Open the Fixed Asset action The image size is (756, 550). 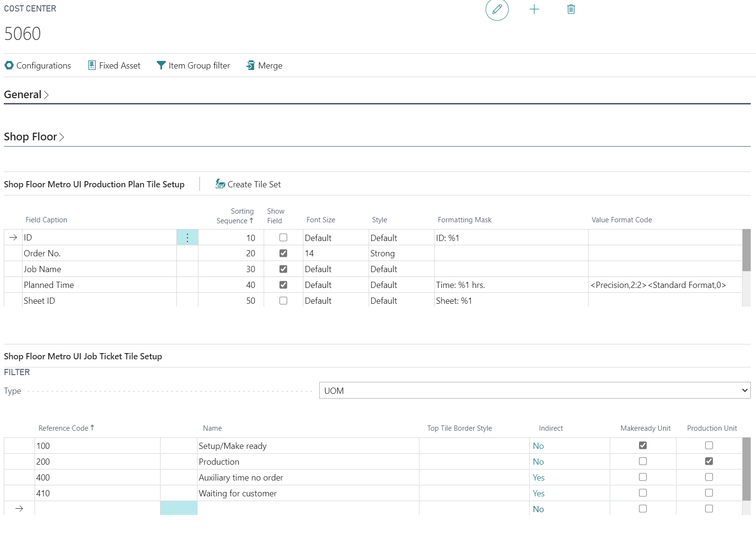point(115,65)
